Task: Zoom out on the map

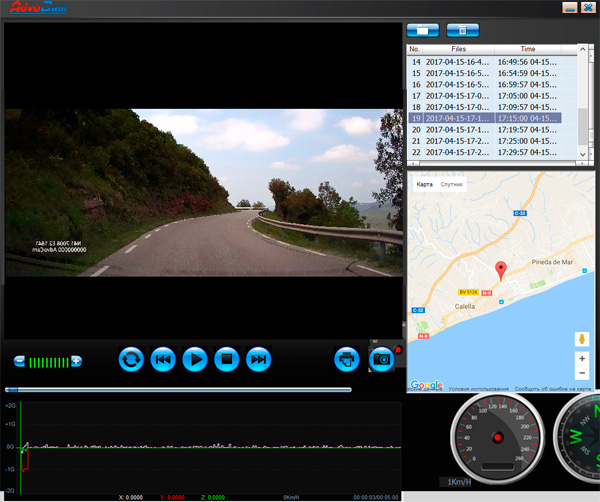Action: 582,375
